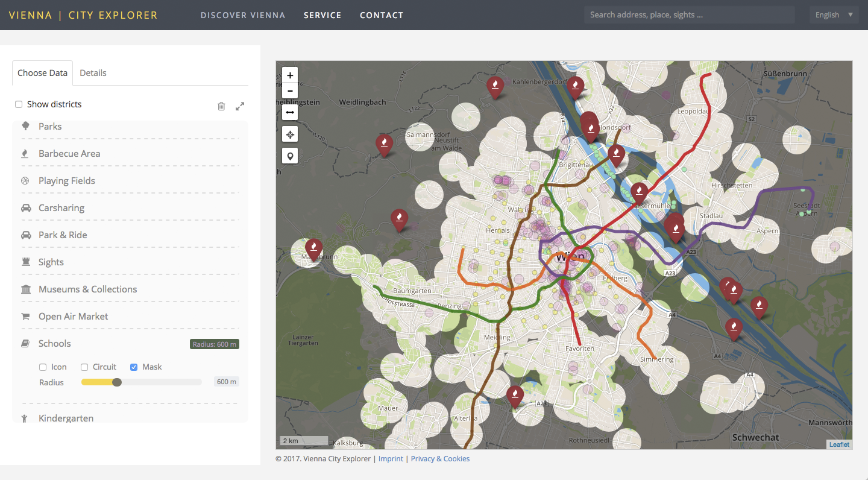
Task: Check the Schools Icon checkbox
Action: tap(43, 367)
